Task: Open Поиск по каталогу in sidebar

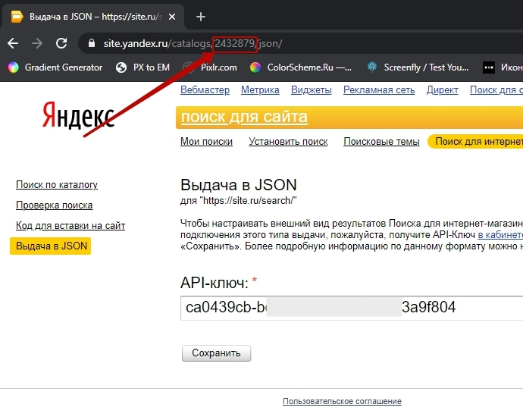Action: (57, 185)
